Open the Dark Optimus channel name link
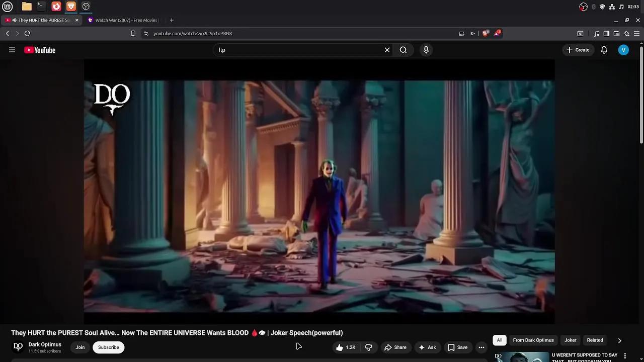This screenshot has height=362, width=644. pyautogui.click(x=45, y=344)
